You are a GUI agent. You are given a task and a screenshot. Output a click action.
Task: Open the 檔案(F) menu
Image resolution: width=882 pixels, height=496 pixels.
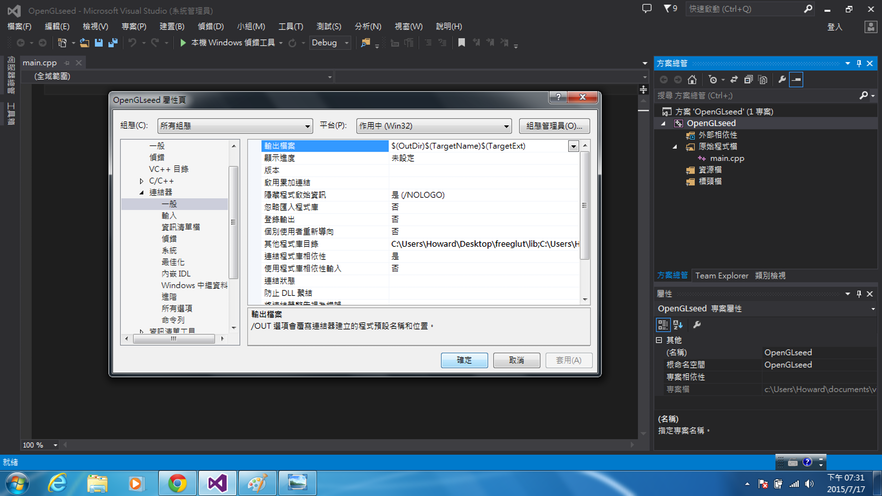pos(19,26)
